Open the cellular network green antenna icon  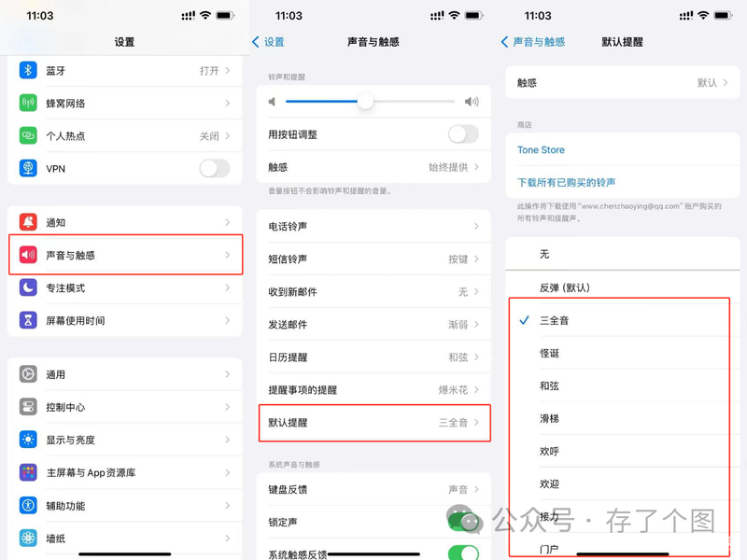[28, 103]
